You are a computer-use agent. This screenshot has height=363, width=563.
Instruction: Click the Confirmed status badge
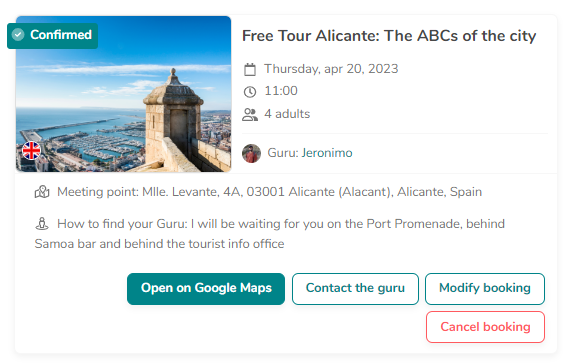(x=52, y=36)
